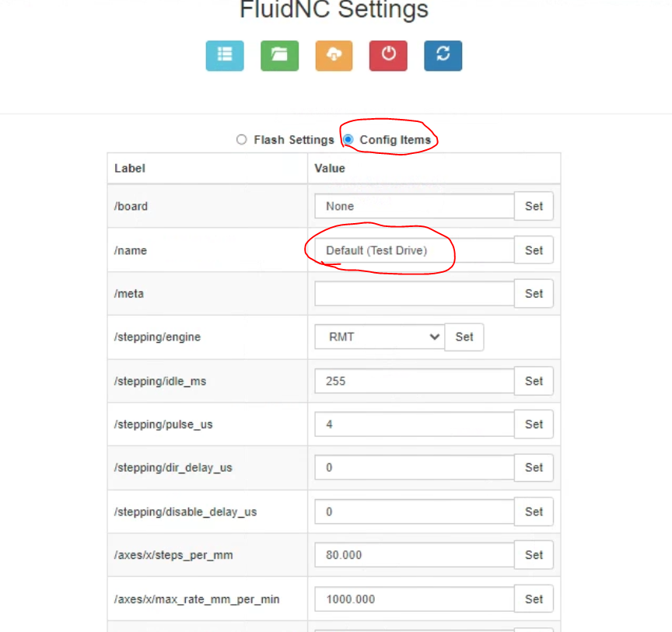Click the /stepping/engine label text
This screenshot has height=632, width=672.
pos(157,337)
